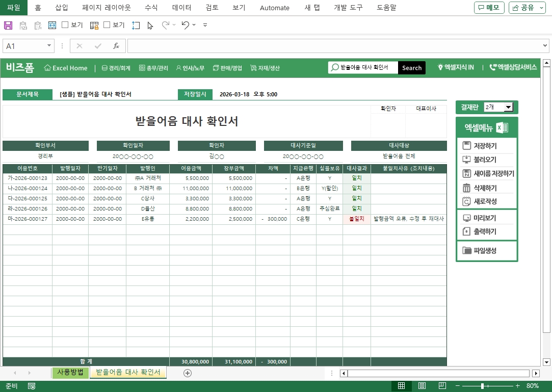552x392 pixels.
Task: Click the zoom slider handle
Action: coord(483,386)
